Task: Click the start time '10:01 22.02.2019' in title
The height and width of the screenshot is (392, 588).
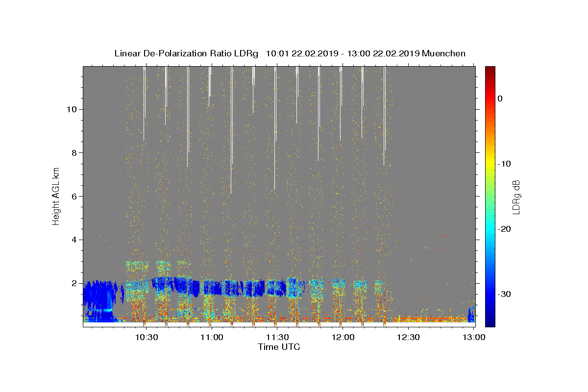Action: point(302,53)
